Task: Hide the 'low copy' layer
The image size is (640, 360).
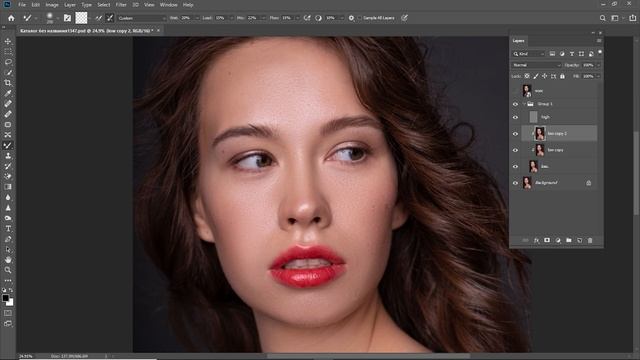Action: click(515, 150)
